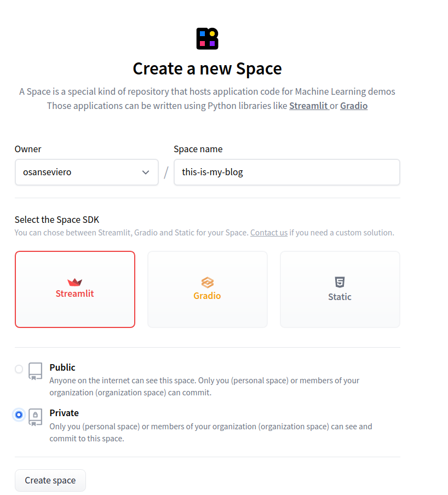Click the Public option title text
This screenshot has height=495, width=448.
[62, 367]
